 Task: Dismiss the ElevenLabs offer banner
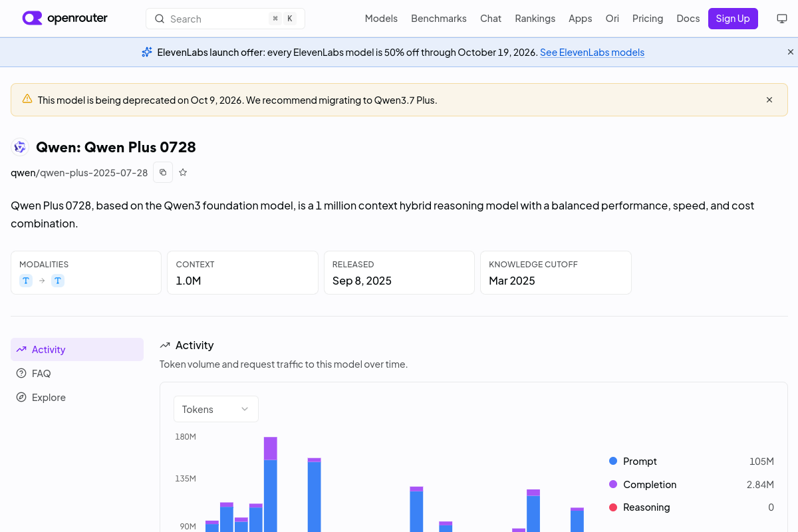(x=791, y=52)
